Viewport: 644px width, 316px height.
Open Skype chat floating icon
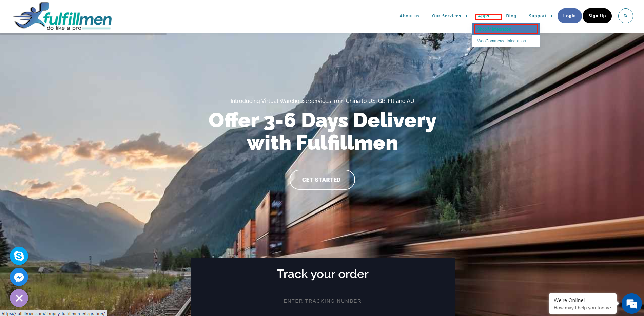point(19,256)
